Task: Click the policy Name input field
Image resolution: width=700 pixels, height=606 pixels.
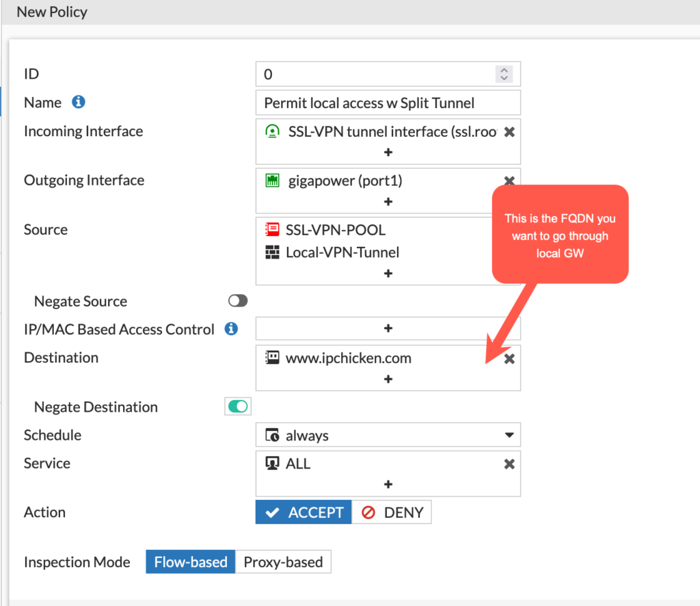Action: tap(388, 103)
